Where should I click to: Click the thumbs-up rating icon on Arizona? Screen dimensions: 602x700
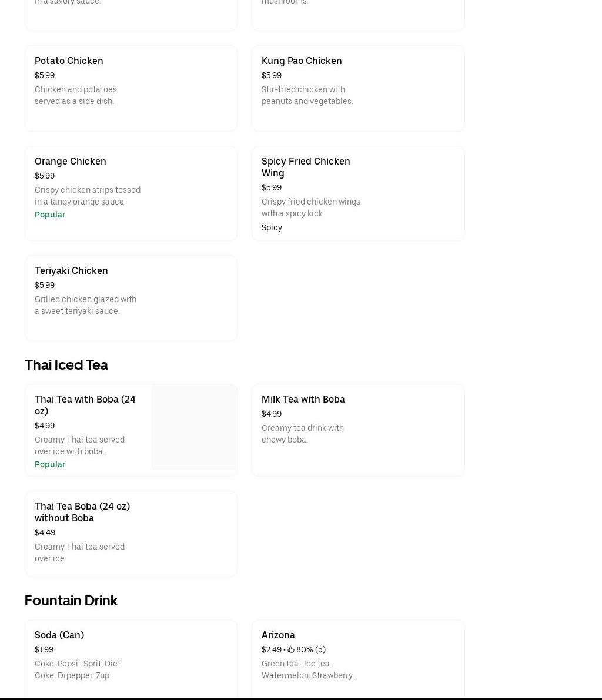[291, 649]
